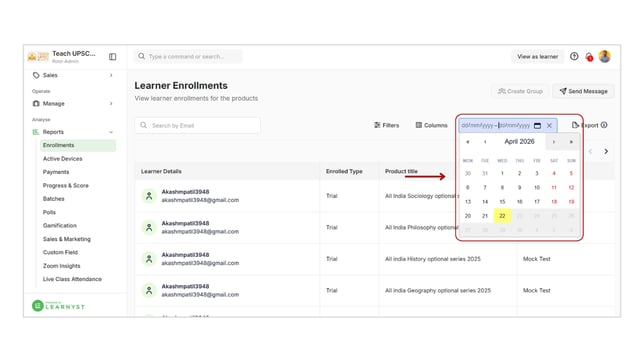Select Saturday April 4 in calendar
644x362 pixels.
point(554,173)
